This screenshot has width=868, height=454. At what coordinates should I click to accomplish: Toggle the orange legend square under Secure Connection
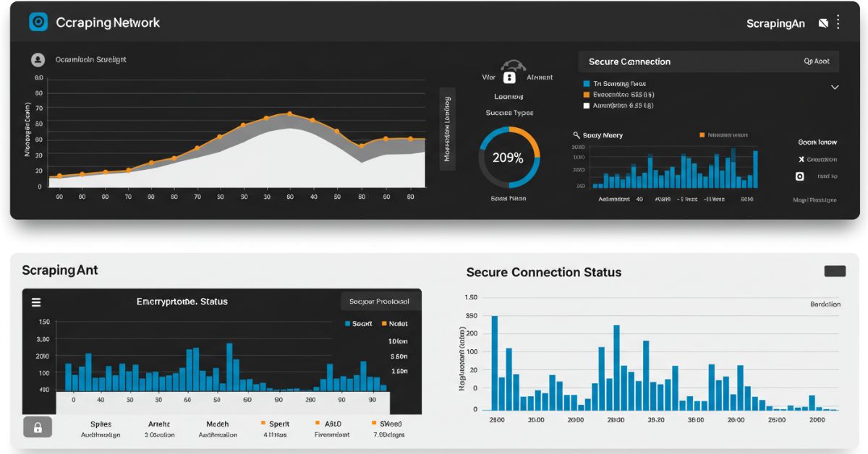pyautogui.click(x=587, y=94)
